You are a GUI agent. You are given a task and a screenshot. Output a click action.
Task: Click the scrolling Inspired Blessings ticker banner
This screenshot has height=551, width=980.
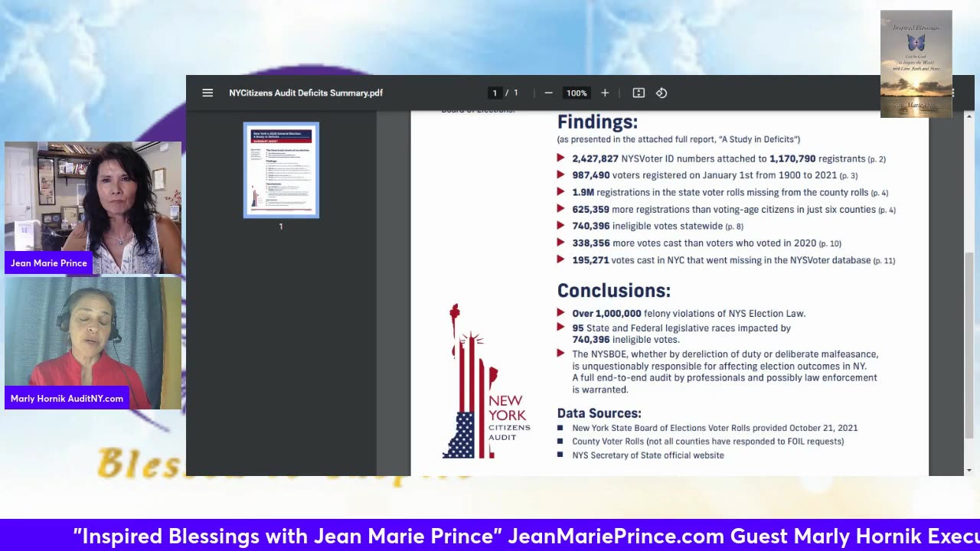(x=490, y=535)
